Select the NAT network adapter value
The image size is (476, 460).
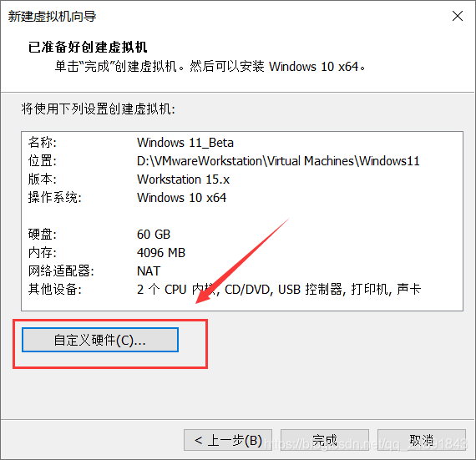click(149, 271)
